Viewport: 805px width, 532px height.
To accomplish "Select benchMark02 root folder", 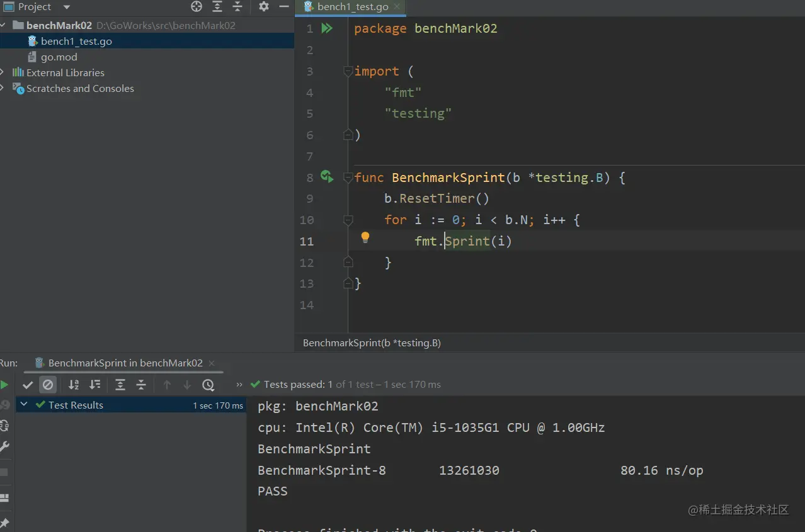I will [x=59, y=26].
